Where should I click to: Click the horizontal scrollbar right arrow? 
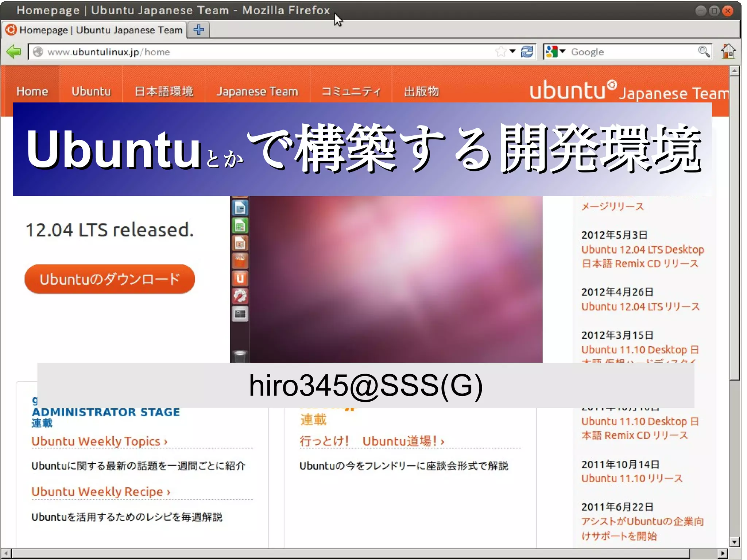point(723,553)
